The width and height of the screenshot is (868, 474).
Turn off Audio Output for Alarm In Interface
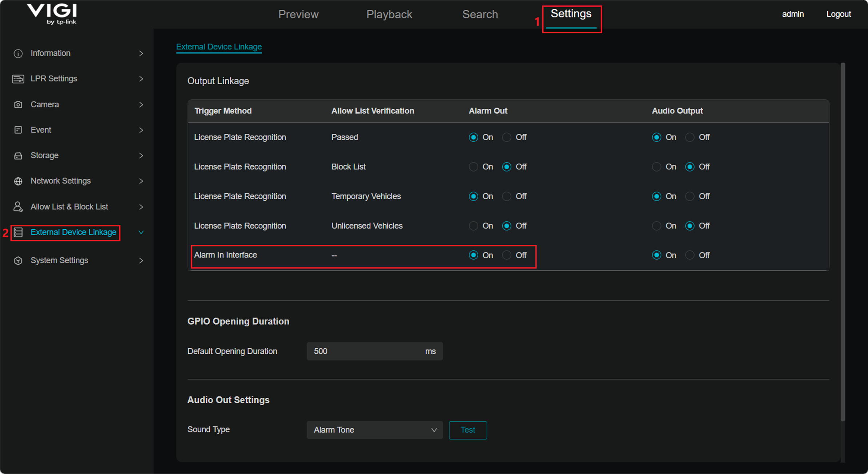690,255
